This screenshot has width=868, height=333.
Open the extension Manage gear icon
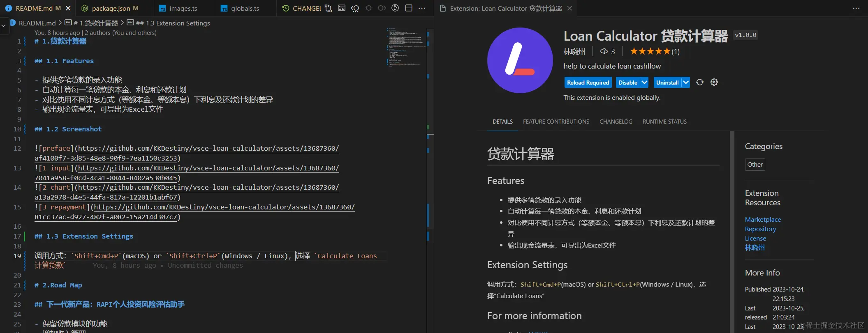pyautogui.click(x=714, y=83)
